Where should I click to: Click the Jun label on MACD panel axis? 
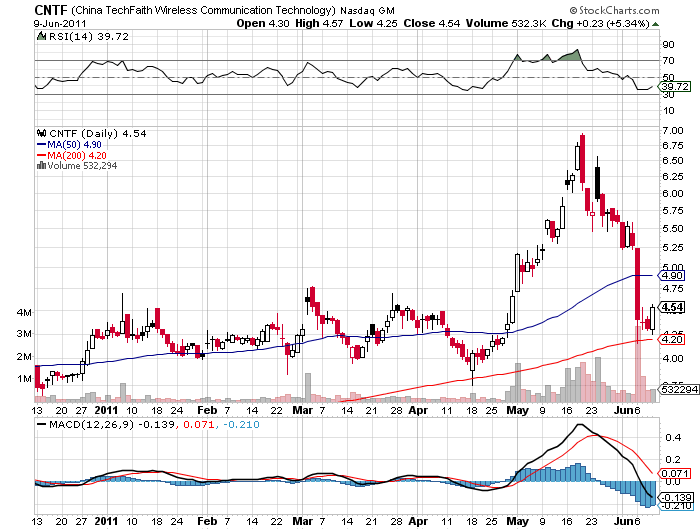[622, 521]
